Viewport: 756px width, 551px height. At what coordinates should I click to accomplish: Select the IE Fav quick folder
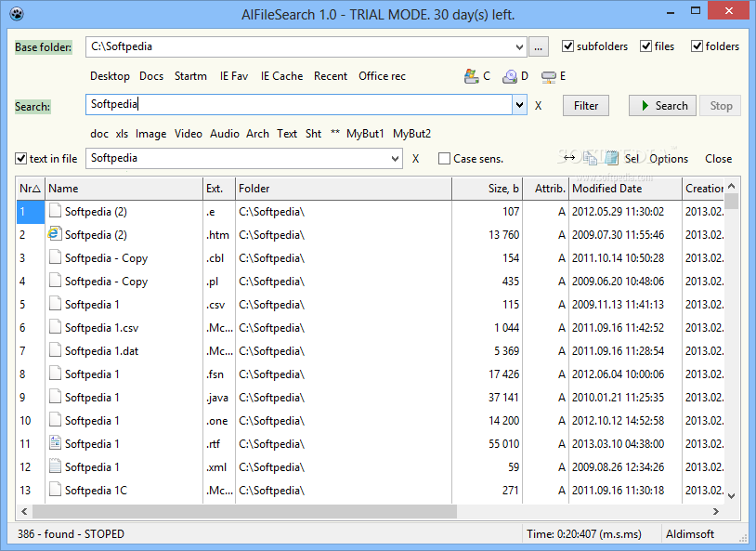[x=234, y=76]
